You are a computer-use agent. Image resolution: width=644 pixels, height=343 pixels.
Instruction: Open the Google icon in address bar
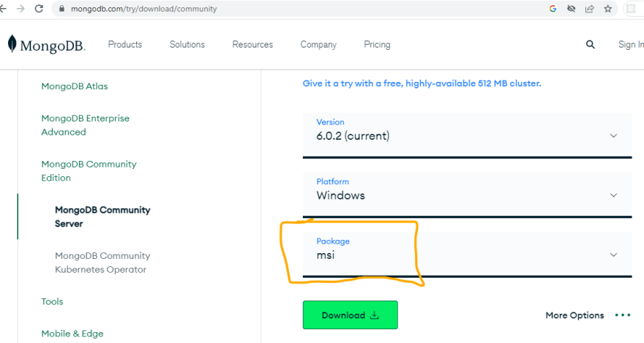(553, 9)
